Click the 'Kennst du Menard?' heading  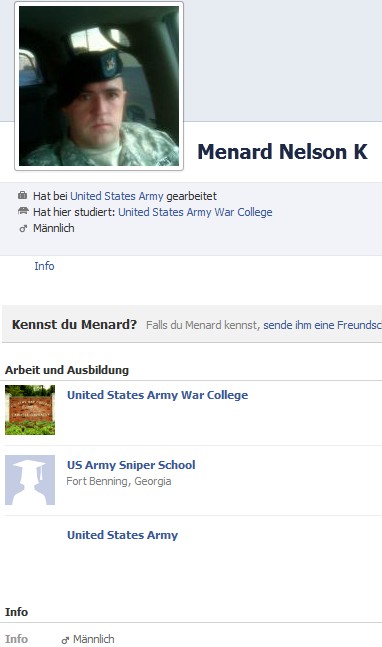tap(74, 325)
